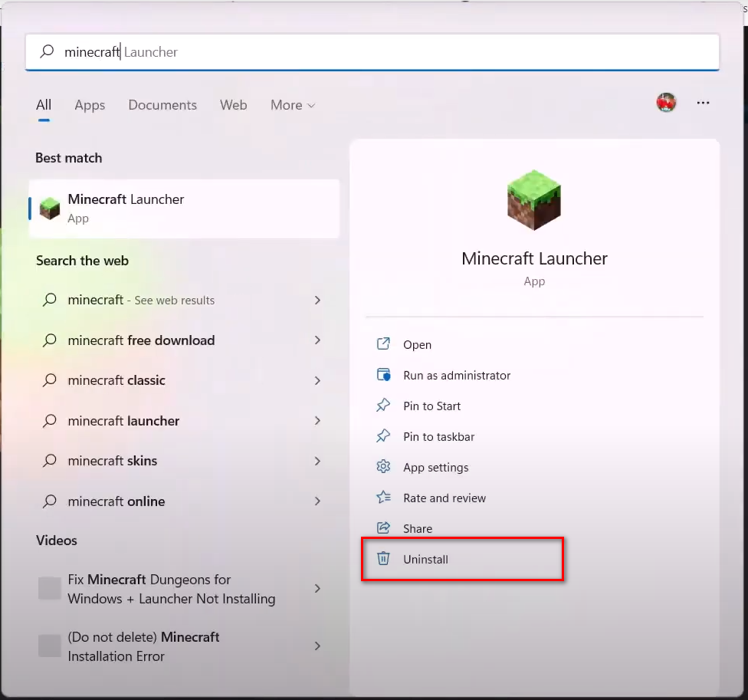Click the Pin to Start pin icon
Screen dimensions: 748x700
pyautogui.click(x=383, y=406)
